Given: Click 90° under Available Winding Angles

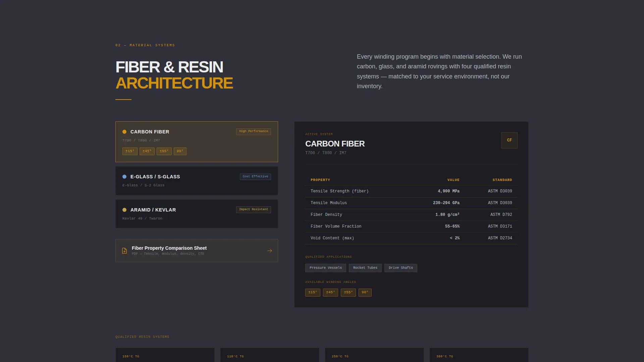Looking at the screenshot, I should pos(365,292).
